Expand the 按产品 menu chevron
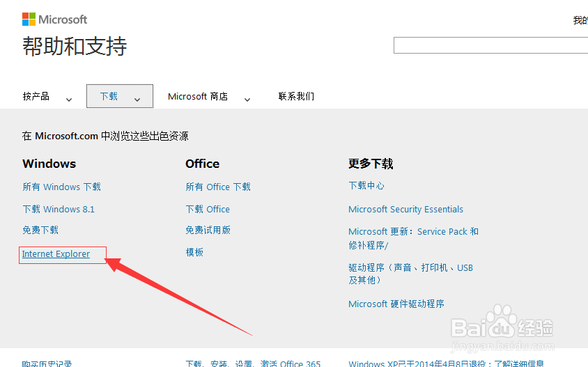588x367 pixels. 69,100
